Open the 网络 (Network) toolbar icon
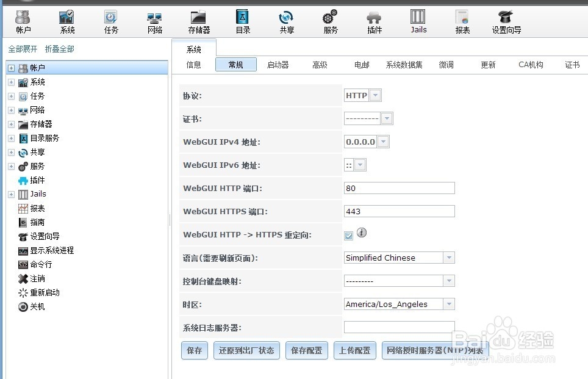 pyautogui.click(x=154, y=22)
